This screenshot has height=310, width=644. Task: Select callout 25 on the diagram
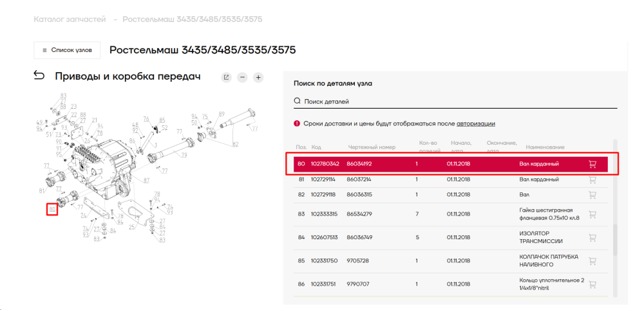tap(132, 227)
